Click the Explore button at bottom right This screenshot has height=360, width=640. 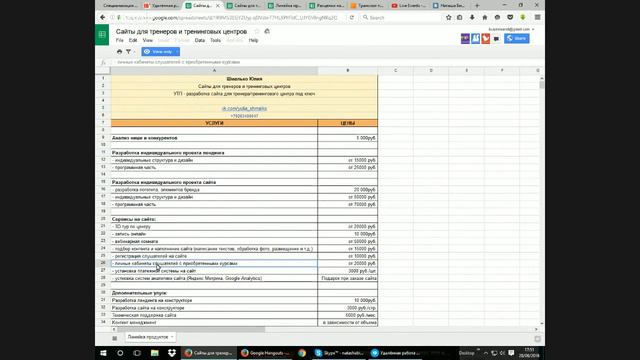click(538, 339)
